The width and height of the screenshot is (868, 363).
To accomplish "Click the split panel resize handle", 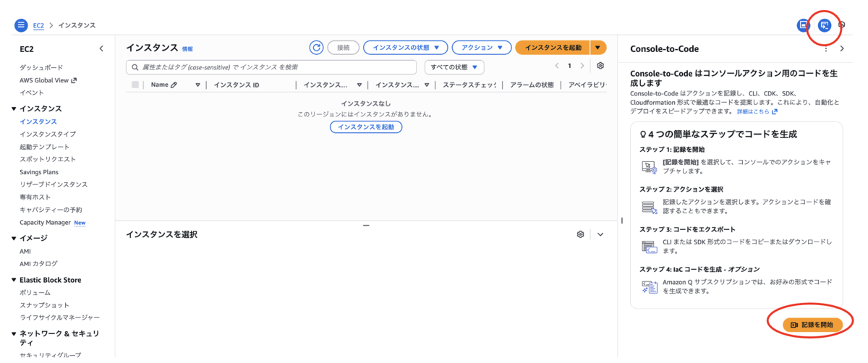I will point(366,225).
